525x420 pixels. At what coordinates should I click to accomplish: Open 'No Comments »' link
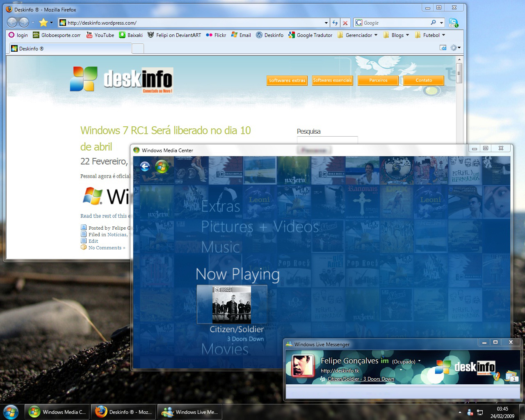[x=107, y=248]
